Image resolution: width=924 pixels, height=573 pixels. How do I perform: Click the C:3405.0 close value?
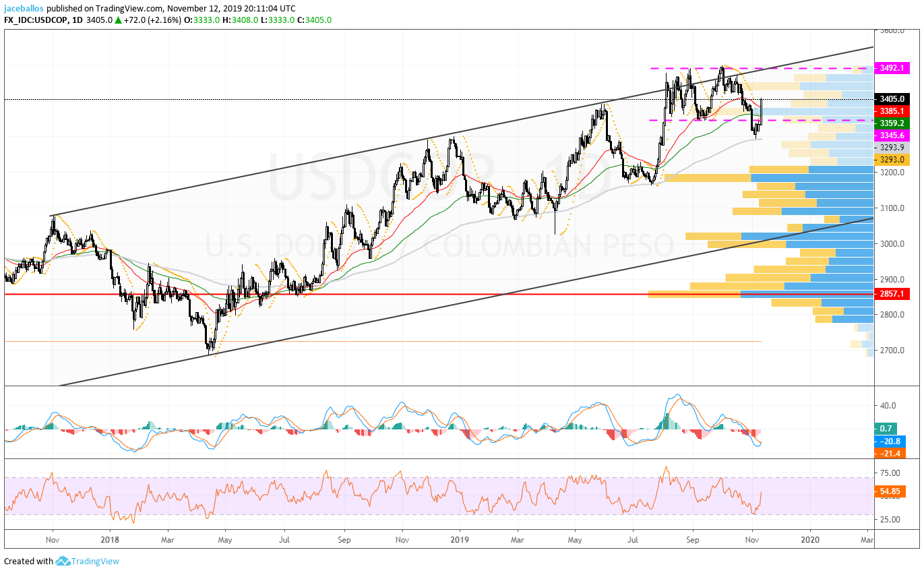coord(315,20)
